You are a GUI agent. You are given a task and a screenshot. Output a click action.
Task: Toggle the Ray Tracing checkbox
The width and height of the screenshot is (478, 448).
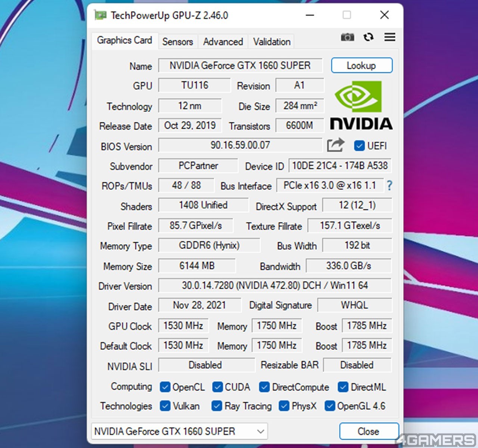[x=217, y=406]
